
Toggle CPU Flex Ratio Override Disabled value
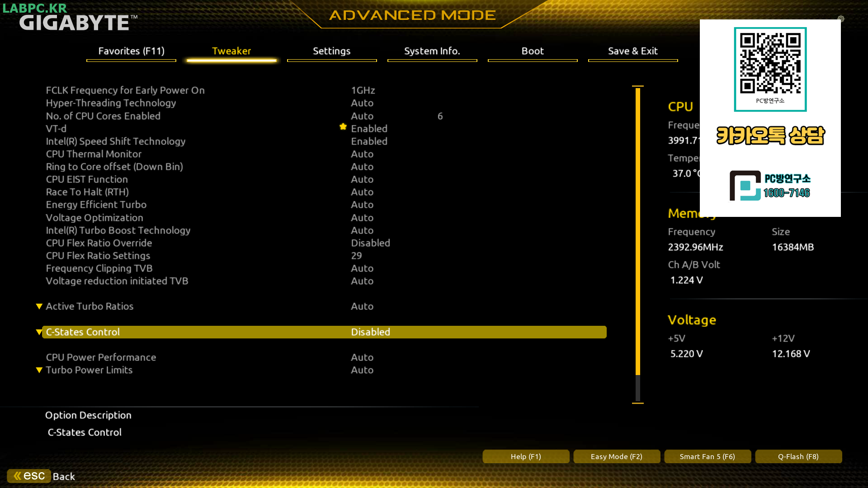370,243
